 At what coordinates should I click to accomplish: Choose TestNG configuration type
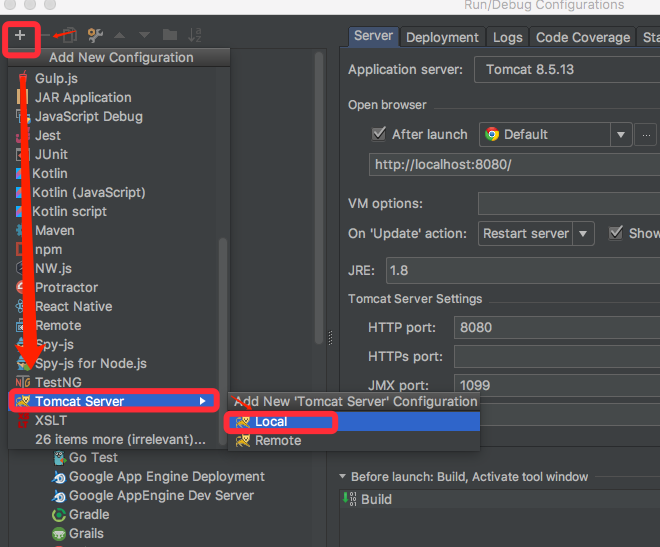coord(114,382)
